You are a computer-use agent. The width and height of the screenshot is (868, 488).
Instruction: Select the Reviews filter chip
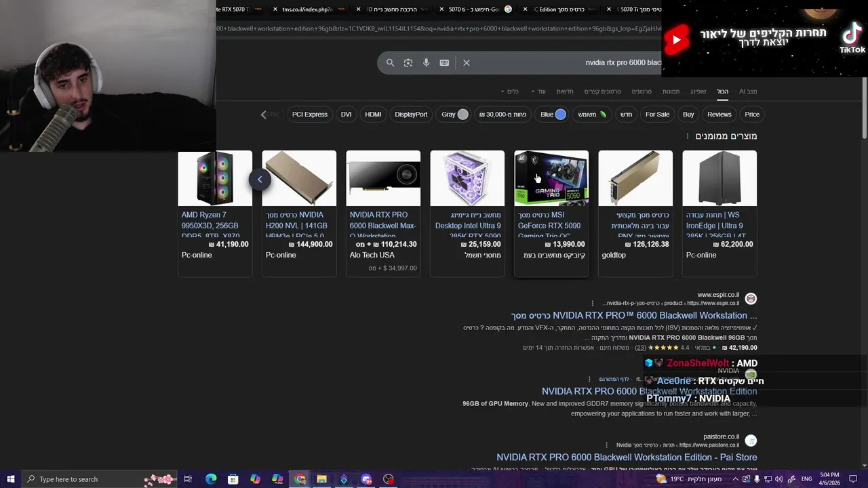point(719,115)
